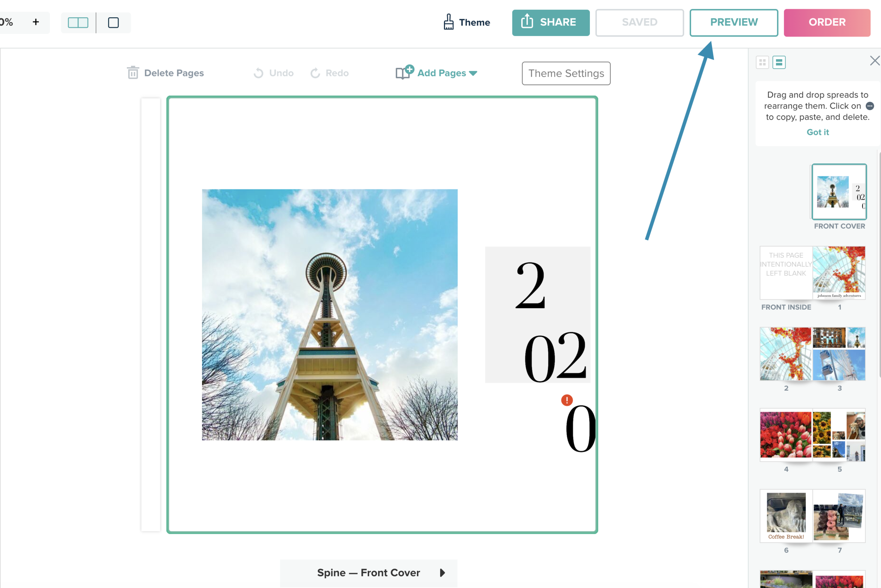Image resolution: width=881 pixels, height=588 pixels.
Task: Click the warning indicator on the cover text
Action: pyautogui.click(x=567, y=400)
